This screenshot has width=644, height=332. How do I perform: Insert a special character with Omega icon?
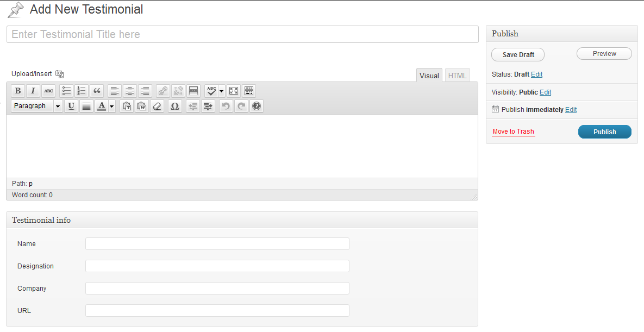point(174,106)
